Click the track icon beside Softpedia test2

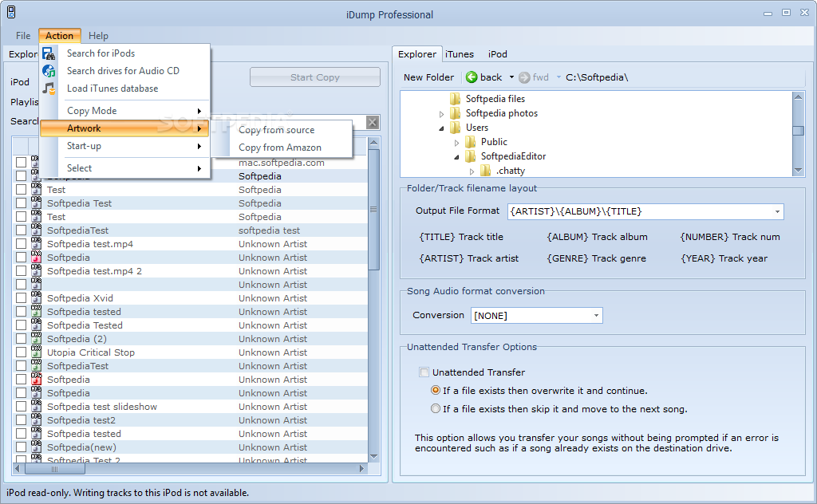[36, 419]
